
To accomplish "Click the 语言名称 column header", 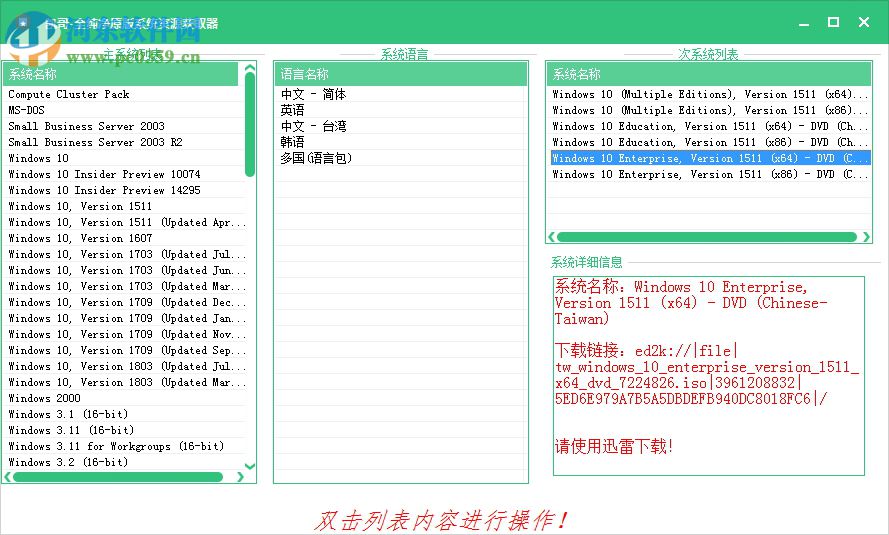I will 401,74.
